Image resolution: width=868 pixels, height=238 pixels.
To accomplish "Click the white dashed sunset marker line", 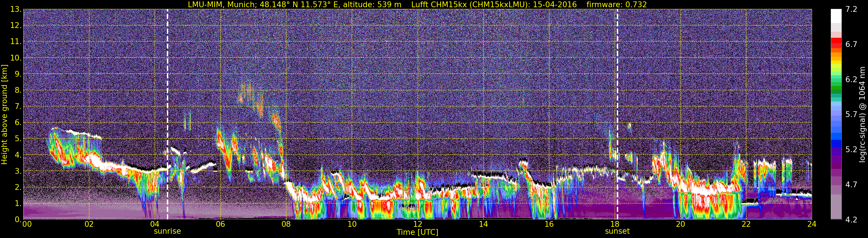I will point(617,114).
